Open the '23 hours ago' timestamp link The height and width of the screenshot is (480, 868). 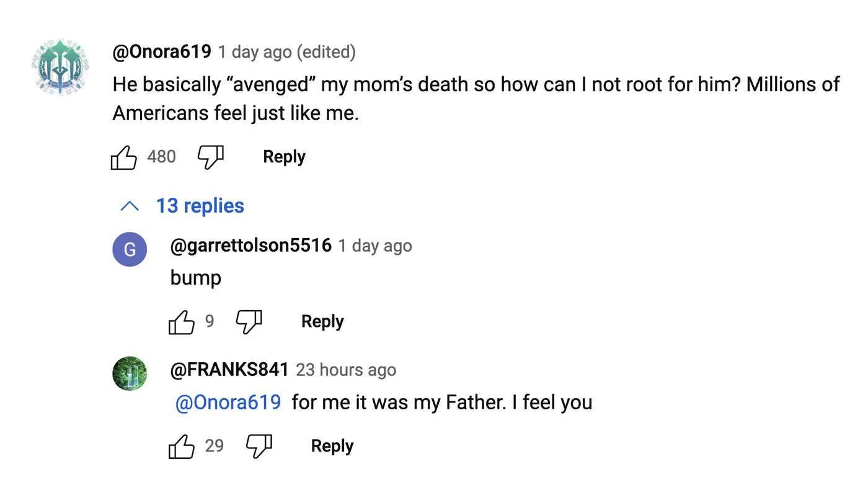(346, 370)
